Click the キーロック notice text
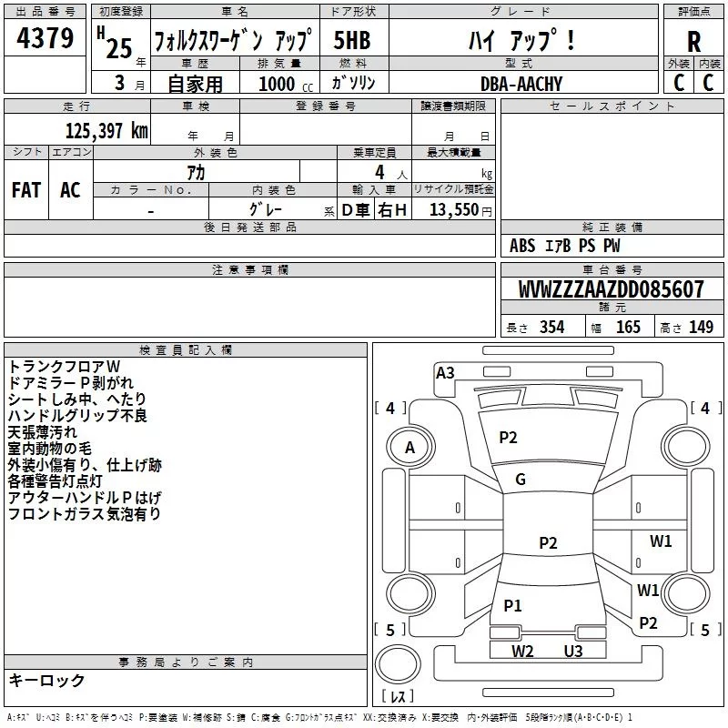The width and height of the screenshot is (728, 728). click(x=46, y=680)
